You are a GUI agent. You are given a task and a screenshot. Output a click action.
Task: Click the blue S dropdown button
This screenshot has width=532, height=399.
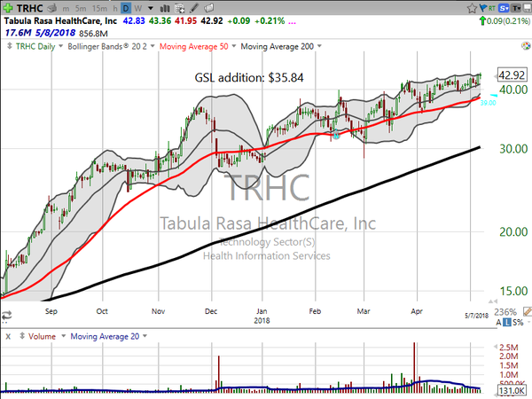click(504, 8)
